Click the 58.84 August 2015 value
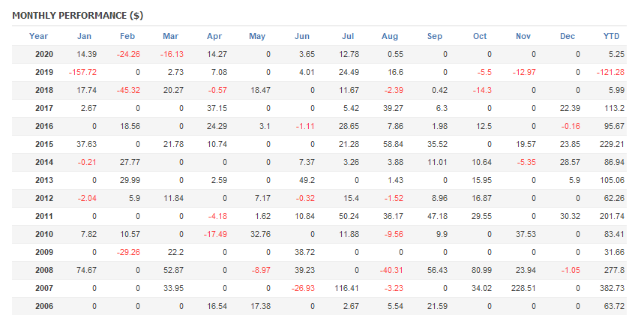 coord(394,145)
